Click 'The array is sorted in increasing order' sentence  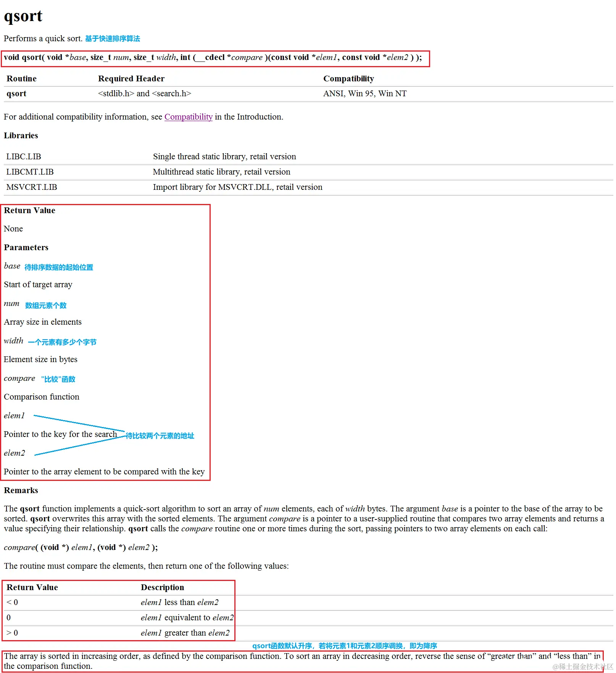tap(302, 661)
